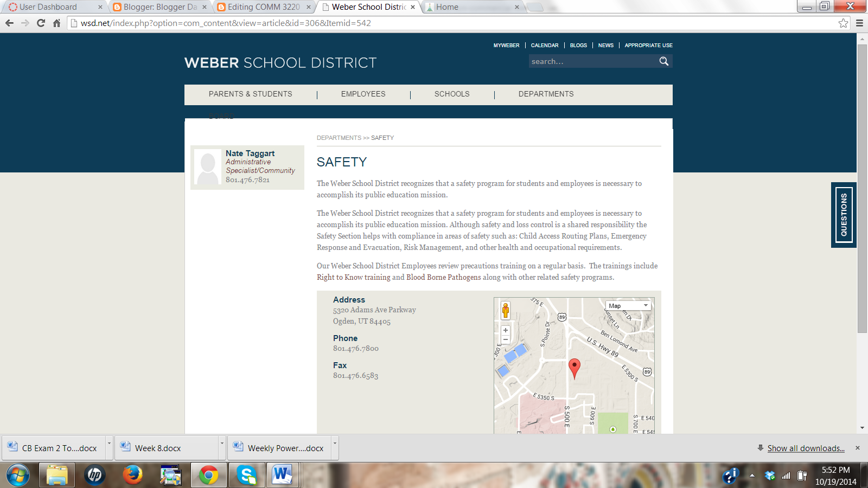Open the Blogs link
868x488 pixels.
tap(578, 46)
